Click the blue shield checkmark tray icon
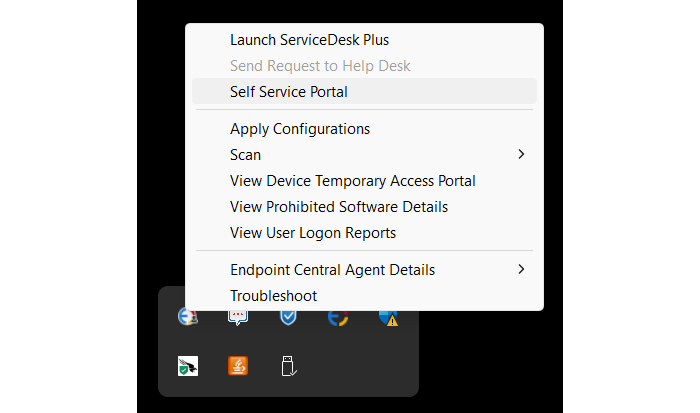 288,317
